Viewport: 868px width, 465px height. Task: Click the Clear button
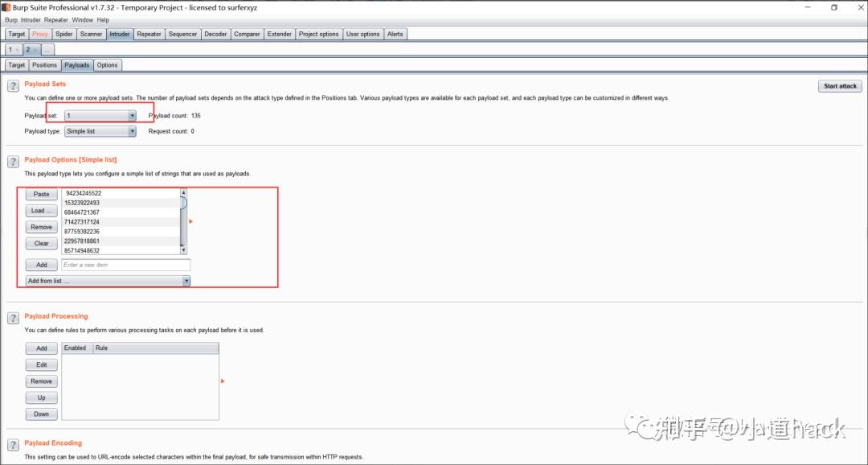coord(42,243)
